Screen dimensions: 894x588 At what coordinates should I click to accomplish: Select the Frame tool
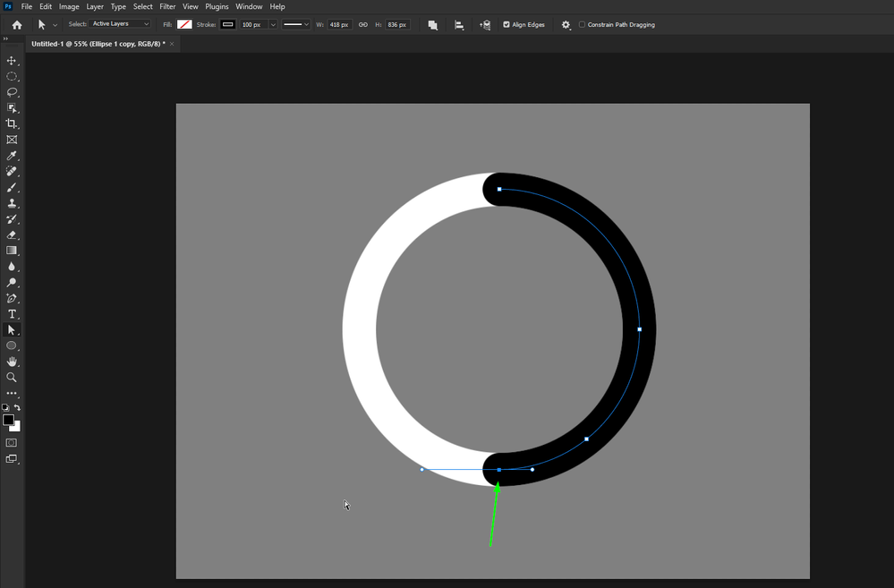(12, 140)
